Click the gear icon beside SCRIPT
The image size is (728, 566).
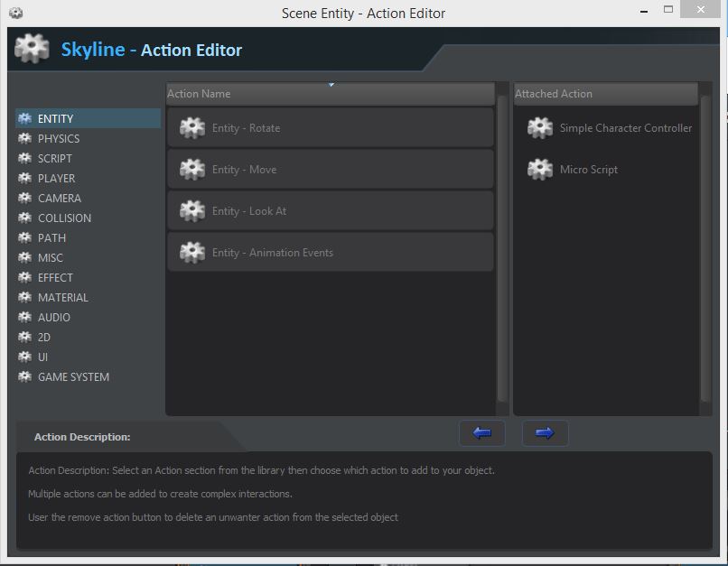pyautogui.click(x=24, y=159)
